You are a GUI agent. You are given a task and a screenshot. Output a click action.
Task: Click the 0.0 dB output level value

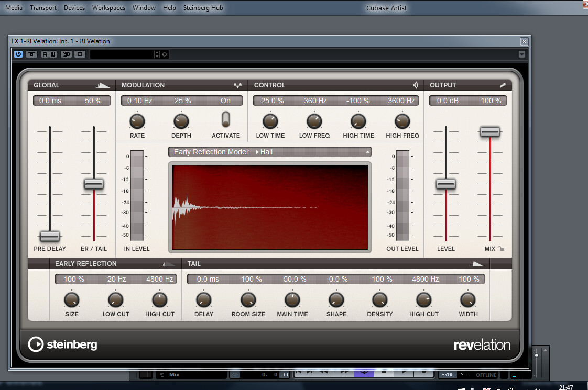448,101
